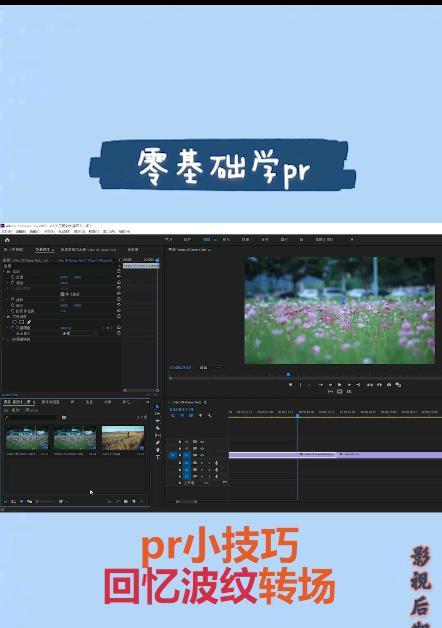
Task: Create a new bin in Project panel
Action: pos(126,501)
